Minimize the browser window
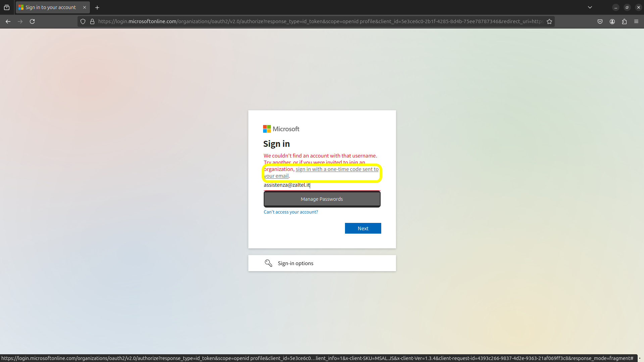 click(615, 7)
